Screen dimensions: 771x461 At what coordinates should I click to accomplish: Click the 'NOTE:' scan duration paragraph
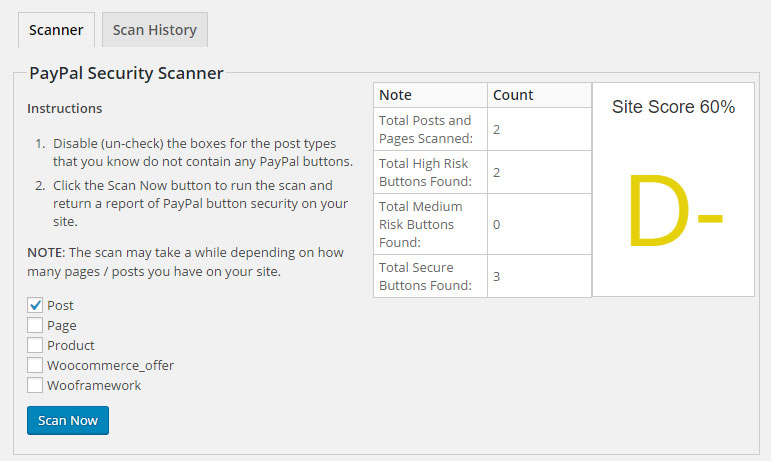(185, 262)
